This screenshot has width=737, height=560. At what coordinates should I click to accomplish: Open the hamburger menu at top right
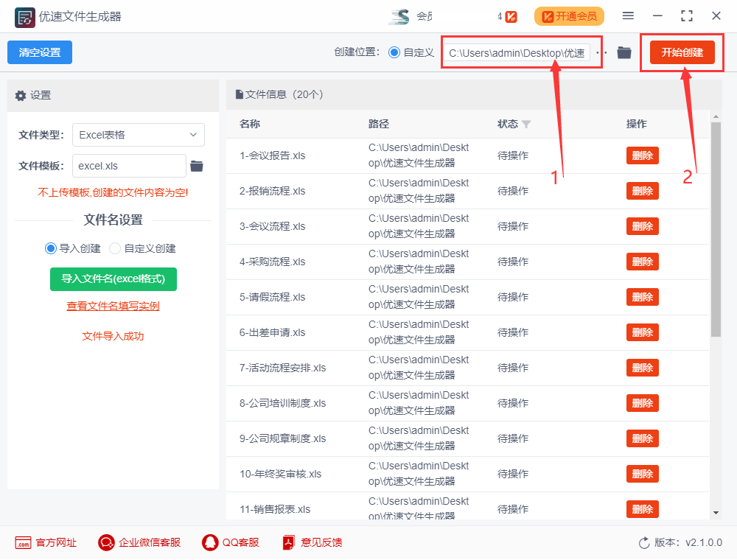[628, 15]
